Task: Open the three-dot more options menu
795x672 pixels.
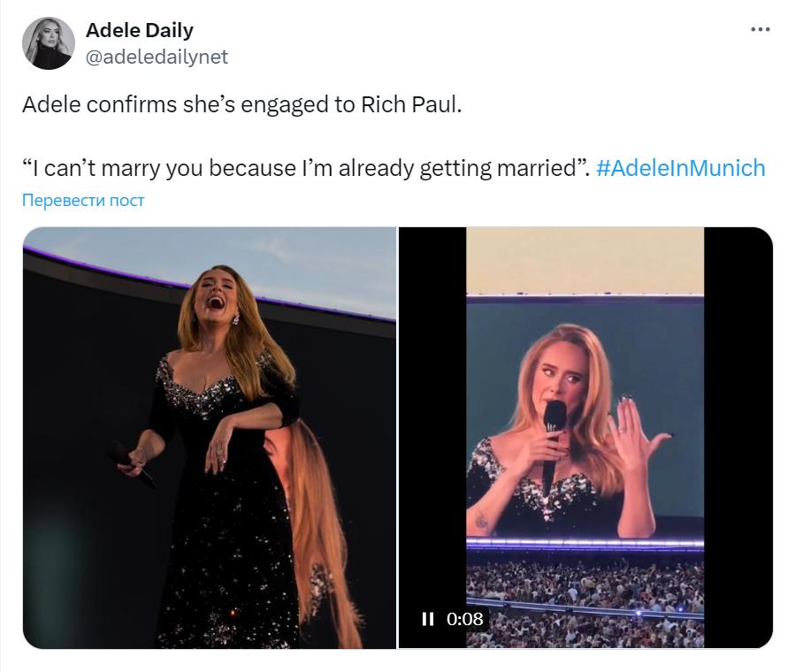Action: tap(760, 29)
